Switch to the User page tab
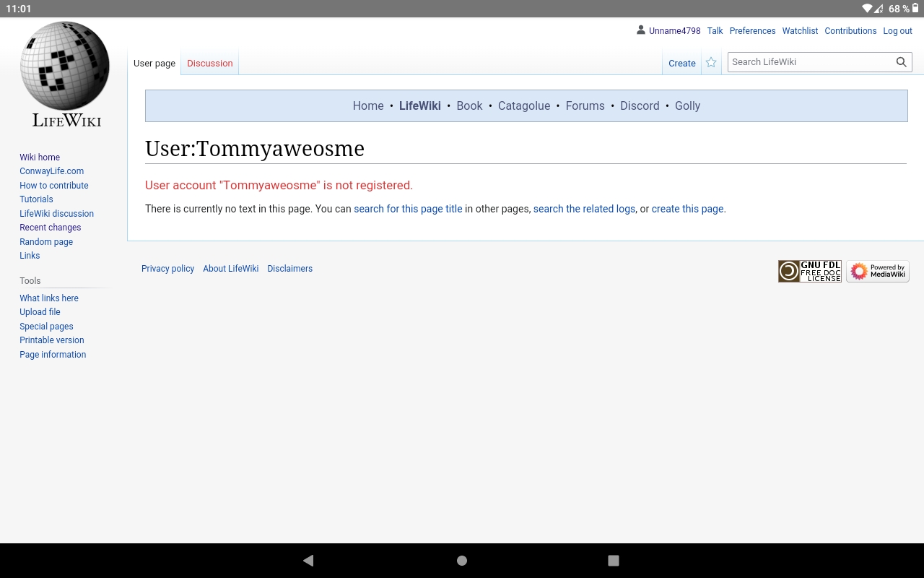 click(x=154, y=63)
